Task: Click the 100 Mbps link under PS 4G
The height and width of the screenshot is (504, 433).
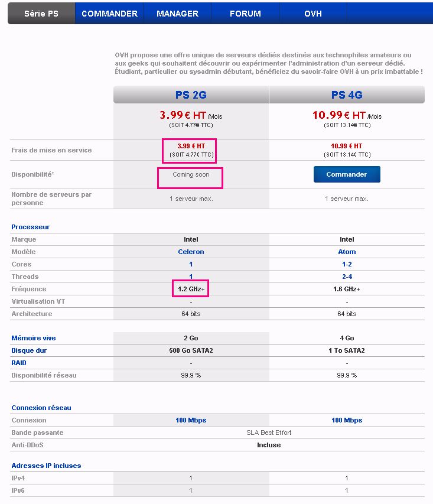Action: [x=347, y=420]
